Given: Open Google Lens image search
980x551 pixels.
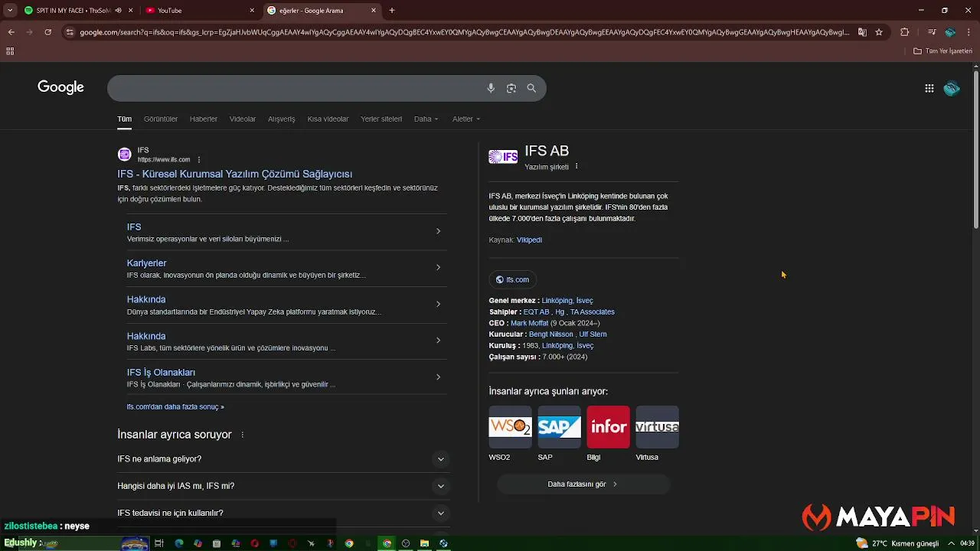Looking at the screenshot, I should [x=511, y=88].
